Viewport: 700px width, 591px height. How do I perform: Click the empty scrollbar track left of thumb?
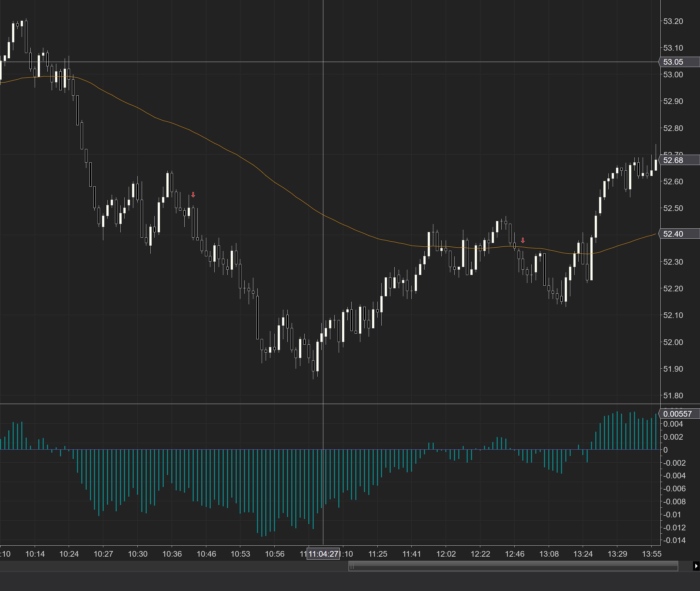(174, 566)
